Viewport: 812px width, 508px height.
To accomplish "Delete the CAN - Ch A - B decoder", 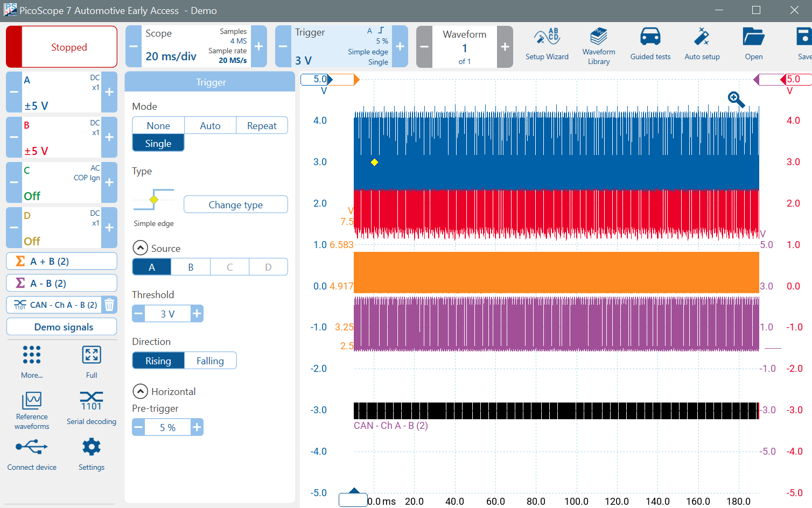I will [109, 305].
